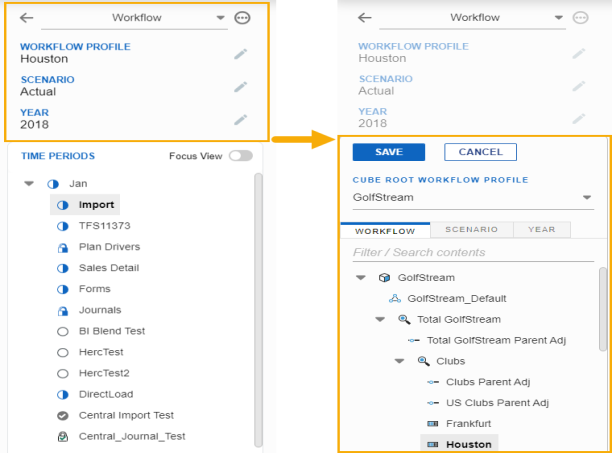Switch to the Scenario tab

pyautogui.click(x=471, y=230)
